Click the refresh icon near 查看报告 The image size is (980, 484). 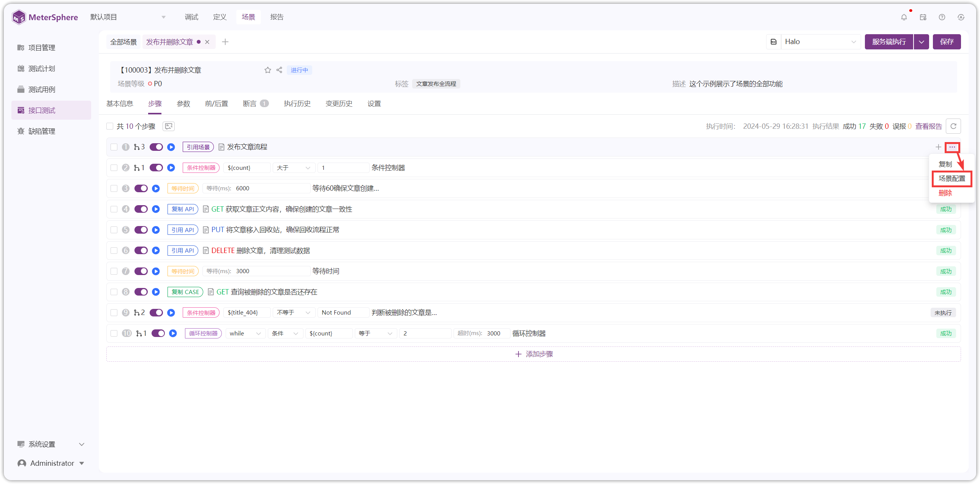click(953, 127)
